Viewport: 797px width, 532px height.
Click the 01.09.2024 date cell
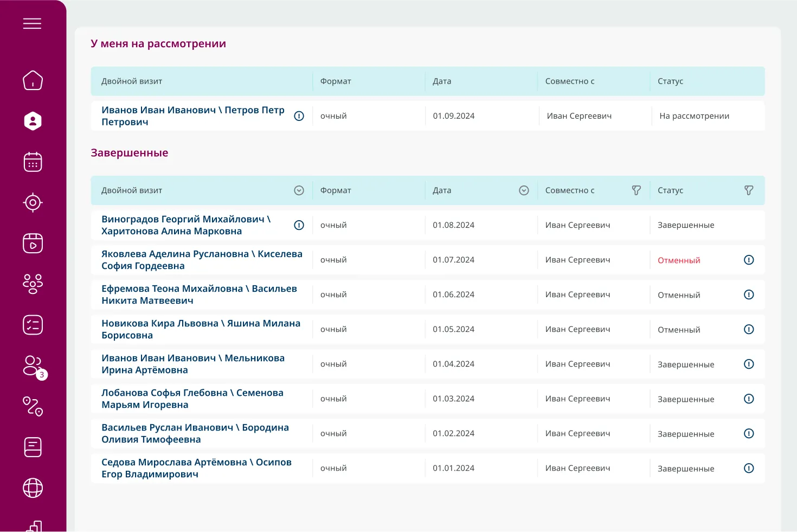tap(454, 116)
